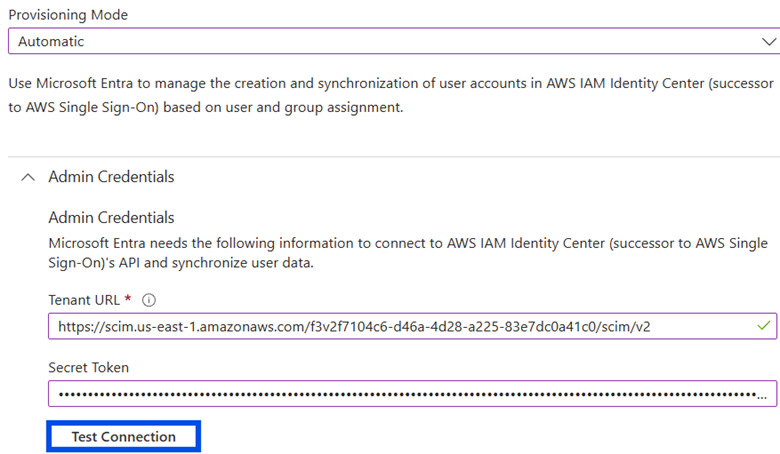780x454 pixels.
Task: Click the Test Connection button
Action: 123,437
